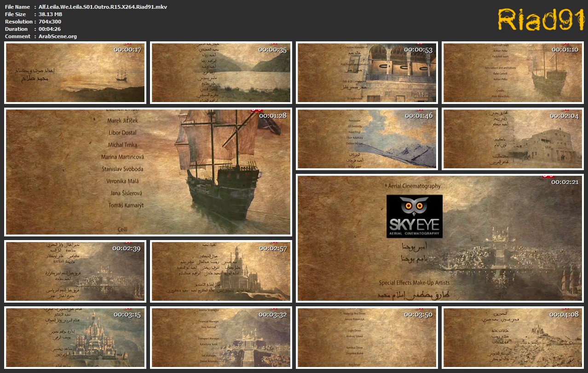Open the last thumbnail at 00:04:08
Viewport: 588px width, 373px height.
(513, 338)
